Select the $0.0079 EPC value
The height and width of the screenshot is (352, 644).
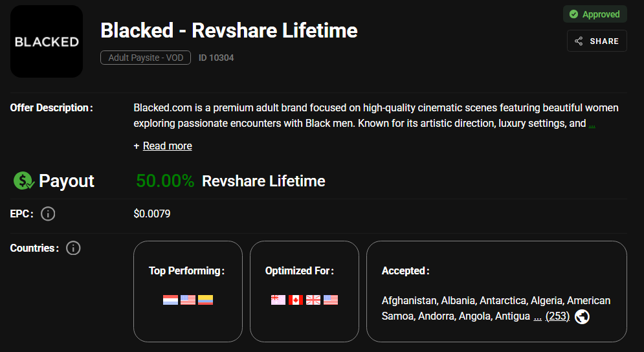click(152, 214)
